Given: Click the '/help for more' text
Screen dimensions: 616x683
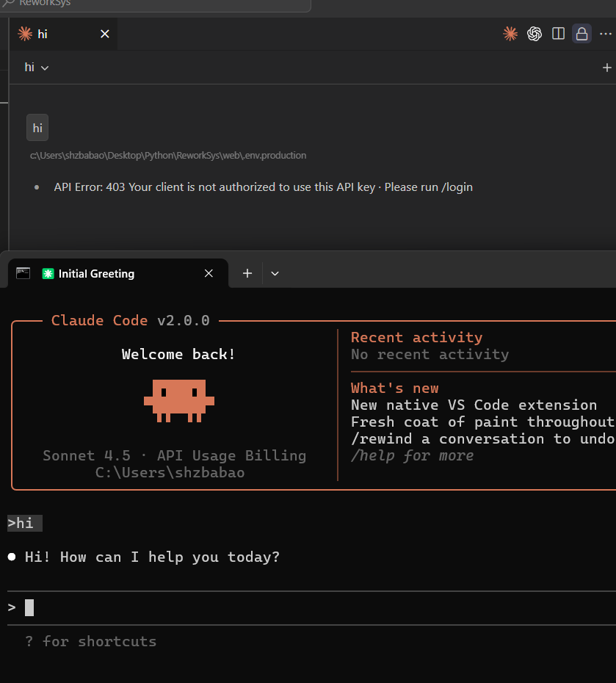Looking at the screenshot, I should pos(412,455).
